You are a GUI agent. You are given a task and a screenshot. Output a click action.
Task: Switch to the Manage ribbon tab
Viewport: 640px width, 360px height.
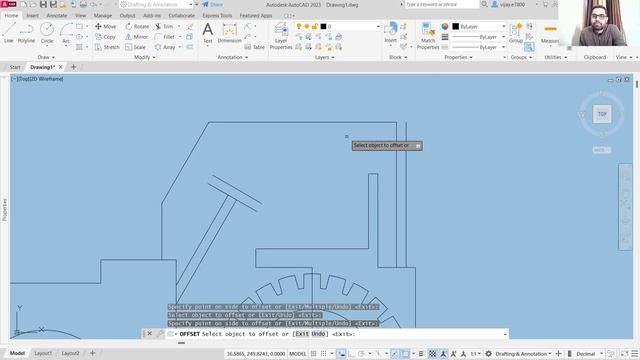pyautogui.click(x=103, y=16)
